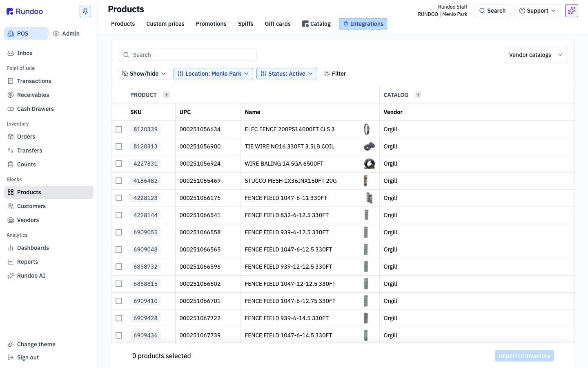The image size is (588, 368).
Task: Select checkbox for SKU 8120339
Action: 119,129
